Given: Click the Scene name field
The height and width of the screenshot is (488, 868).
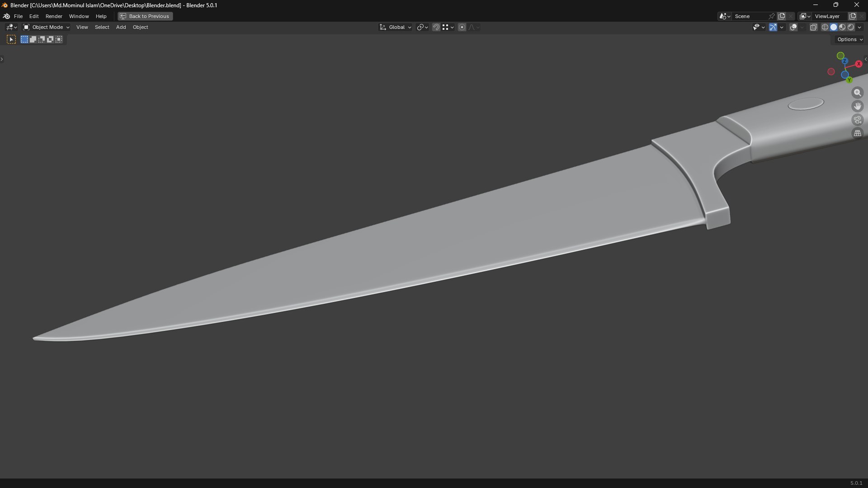Looking at the screenshot, I should pos(750,16).
